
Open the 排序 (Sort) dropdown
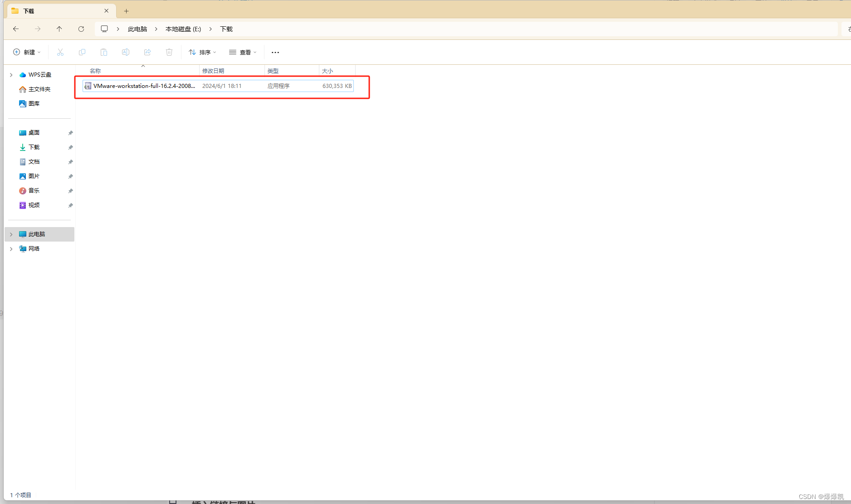202,52
